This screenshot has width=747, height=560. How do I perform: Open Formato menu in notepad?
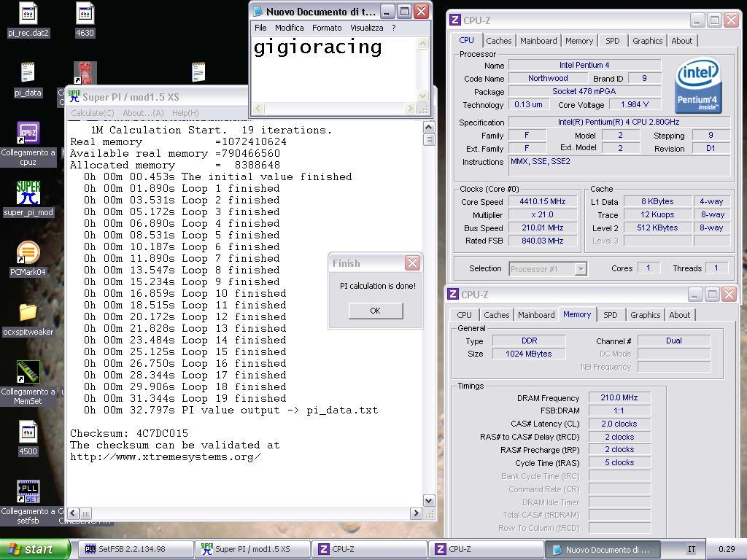click(x=327, y=28)
